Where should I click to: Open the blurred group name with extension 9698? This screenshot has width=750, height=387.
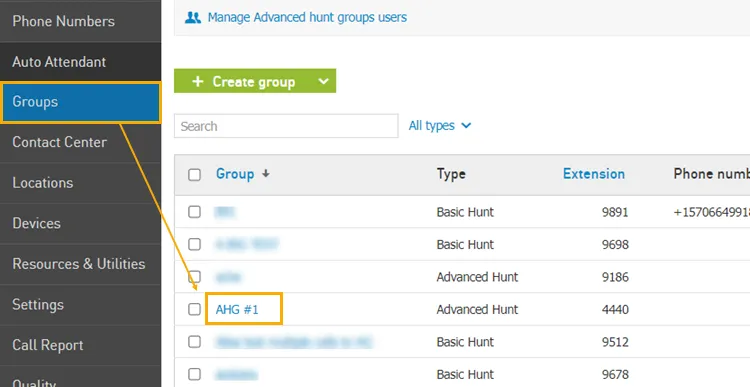click(246, 244)
